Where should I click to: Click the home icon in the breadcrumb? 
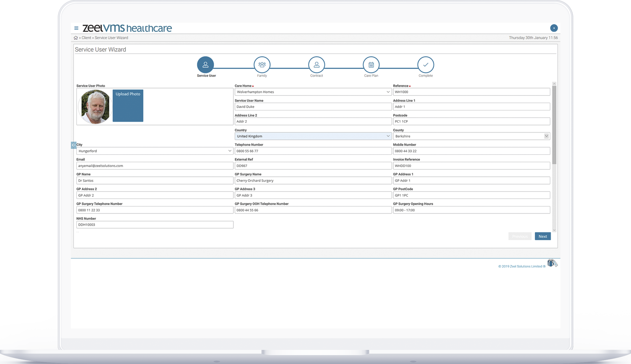75,38
